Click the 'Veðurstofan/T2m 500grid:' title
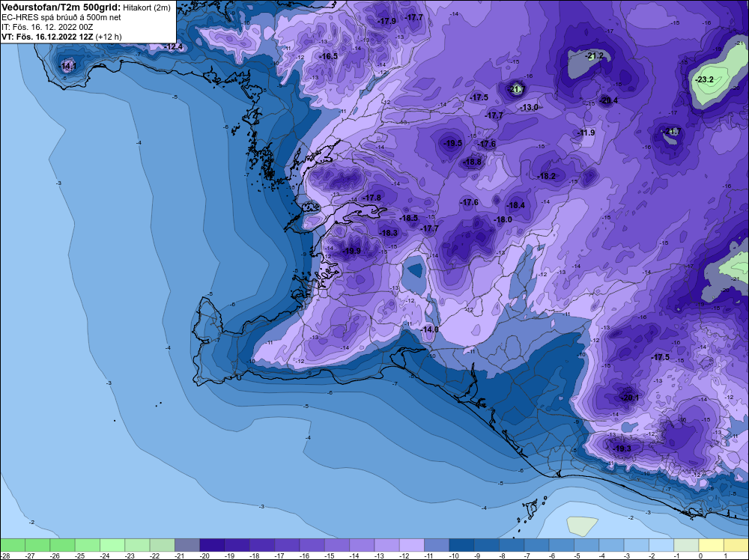The image size is (749, 560). point(61,7)
